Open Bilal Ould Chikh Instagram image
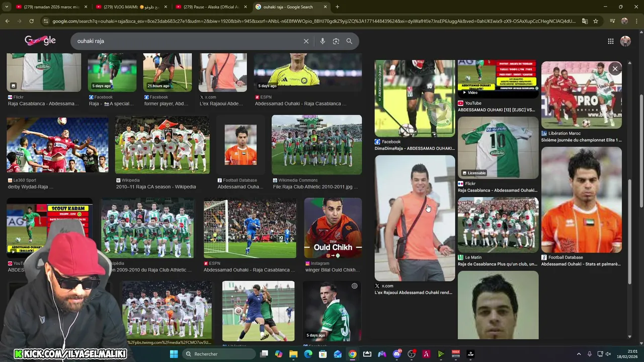The image size is (644, 362). tap(333, 228)
